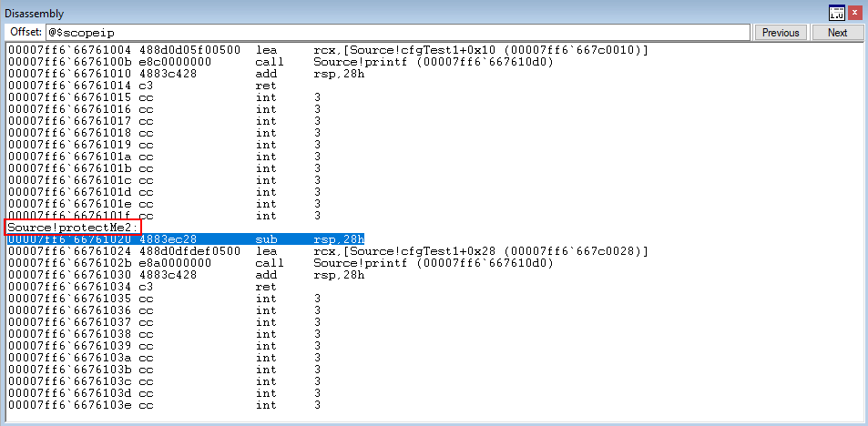Select int 3 line at 00007ff6`6676103a
Screen dimensions: 868x426
(x=165, y=358)
